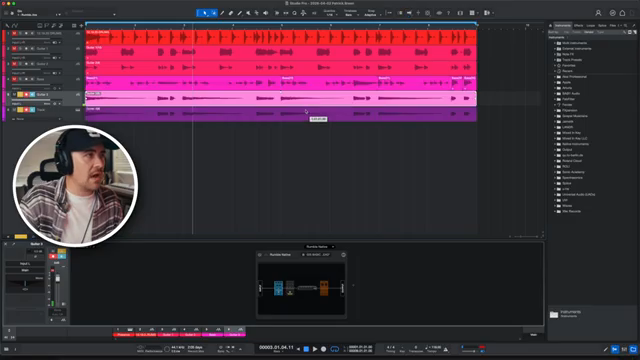640x360 pixels.
Task: Click the layout grid icon in the top toolbar
Action: (x=472, y=13)
